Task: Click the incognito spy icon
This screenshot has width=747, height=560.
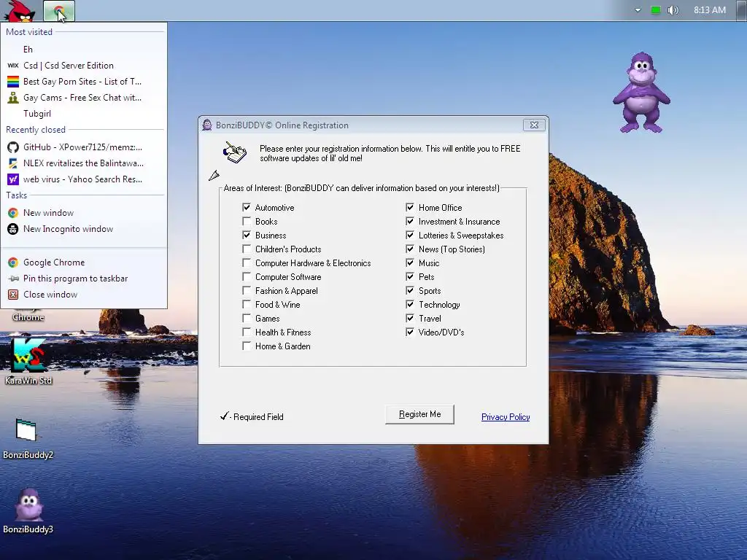Action: click(13, 229)
